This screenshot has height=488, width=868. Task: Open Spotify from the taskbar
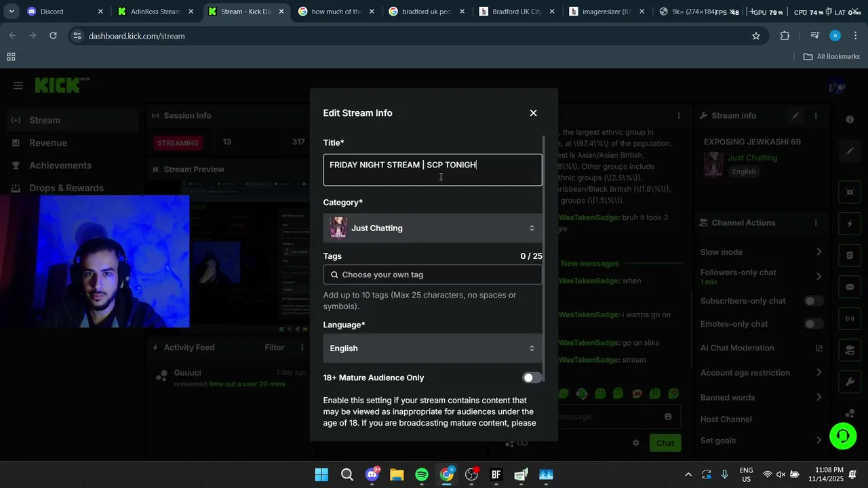coord(422,474)
